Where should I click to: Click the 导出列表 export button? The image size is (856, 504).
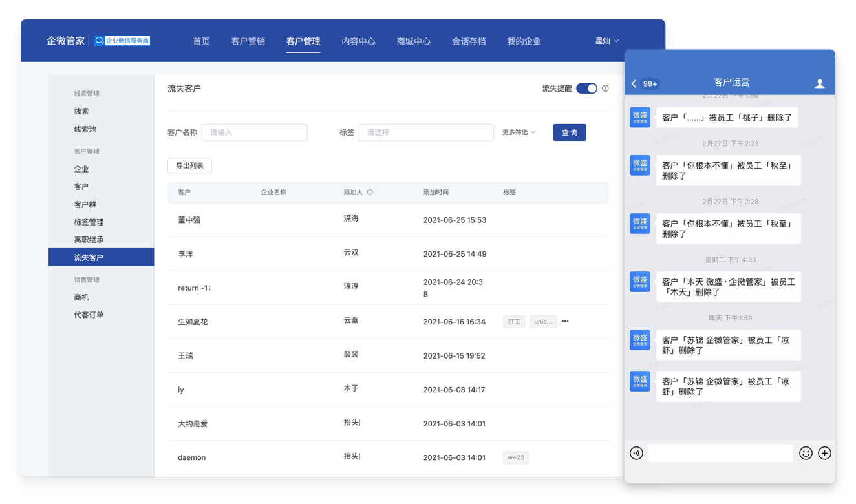[189, 166]
